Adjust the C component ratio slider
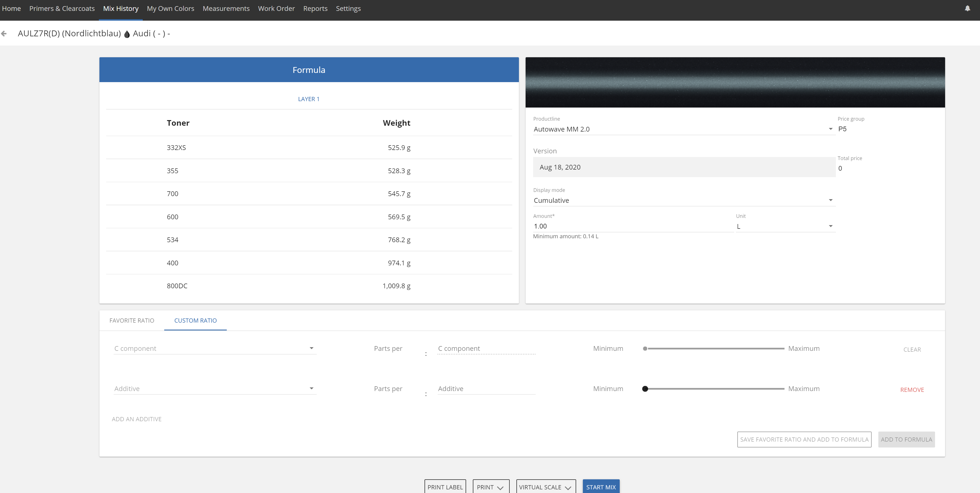 [x=713, y=348]
